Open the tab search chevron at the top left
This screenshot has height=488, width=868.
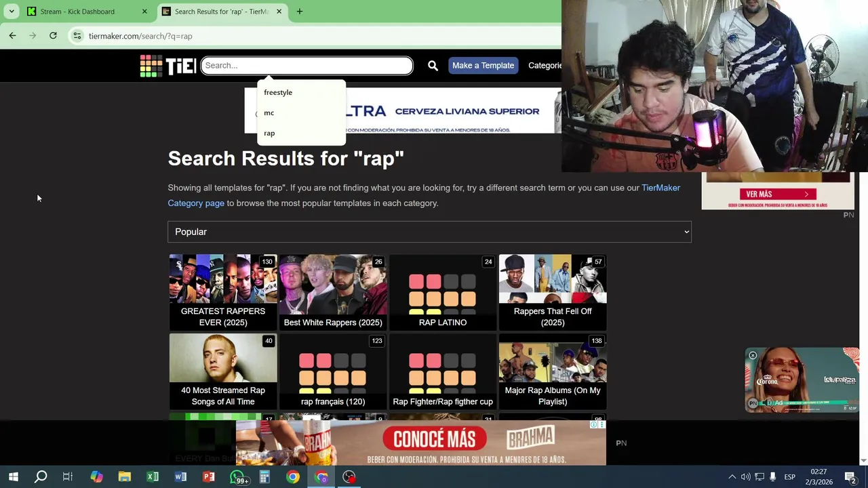[x=12, y=12]
